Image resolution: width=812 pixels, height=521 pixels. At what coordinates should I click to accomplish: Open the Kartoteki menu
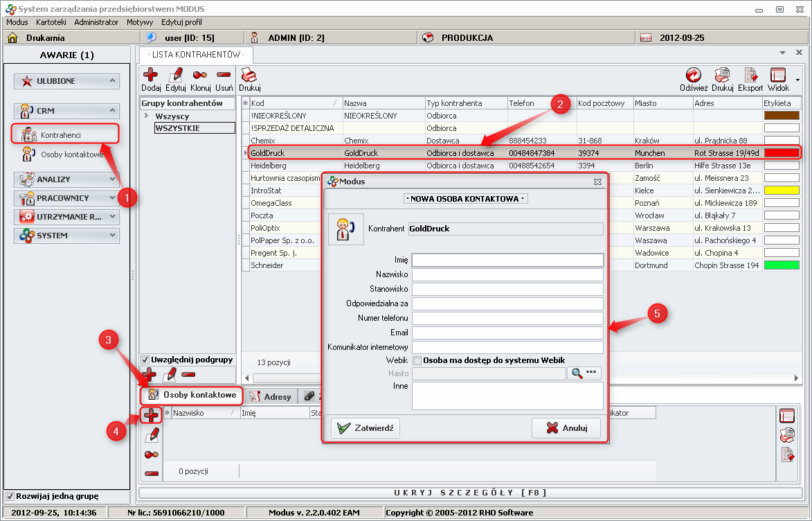[x=51, y=22]
